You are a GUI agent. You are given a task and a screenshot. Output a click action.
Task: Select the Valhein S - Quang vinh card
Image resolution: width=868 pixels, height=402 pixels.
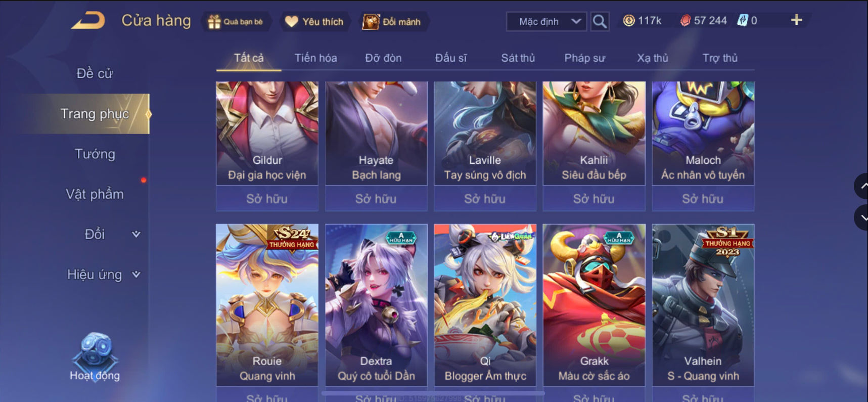pos(703,305)
